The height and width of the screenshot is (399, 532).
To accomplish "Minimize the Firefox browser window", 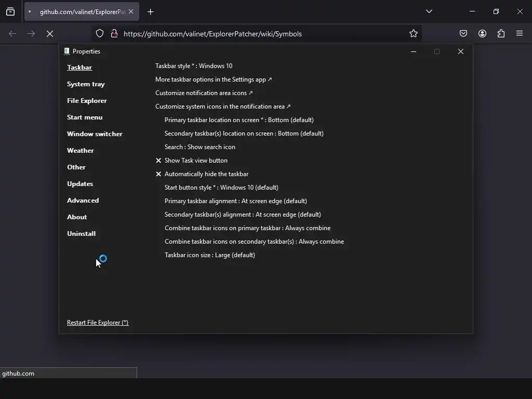I will click(472, 11).
